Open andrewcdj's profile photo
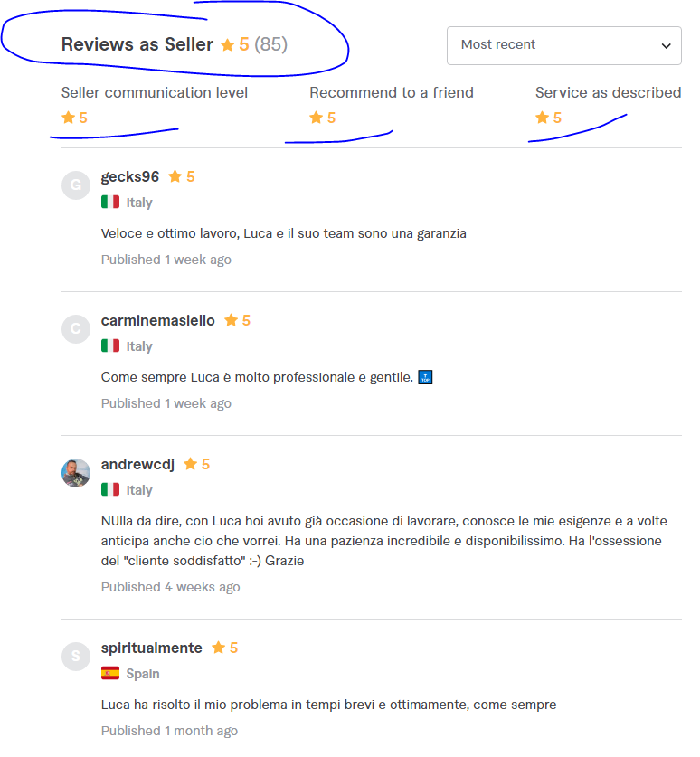The image size is (700, 757). click(76, 473)
